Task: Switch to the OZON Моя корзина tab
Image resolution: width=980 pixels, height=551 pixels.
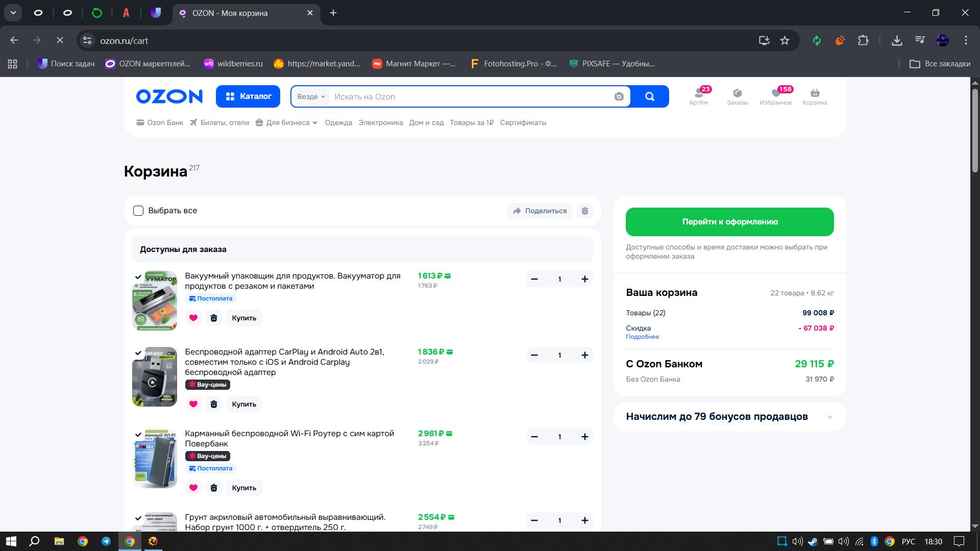Action: click(230, 13)
